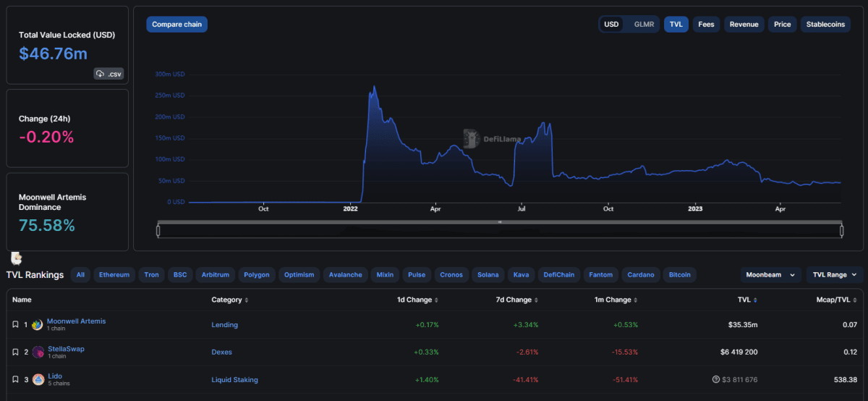Viewport: 868px width, 401px height.
Task: Filter rankings by Bitcoin
Action: [x=679, y=275]
